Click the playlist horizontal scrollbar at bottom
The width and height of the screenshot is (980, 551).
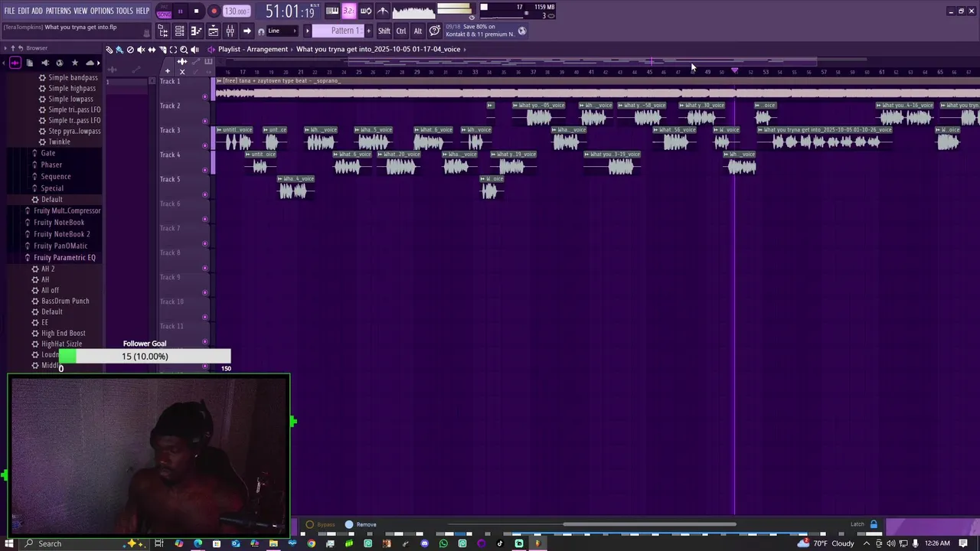649,524
